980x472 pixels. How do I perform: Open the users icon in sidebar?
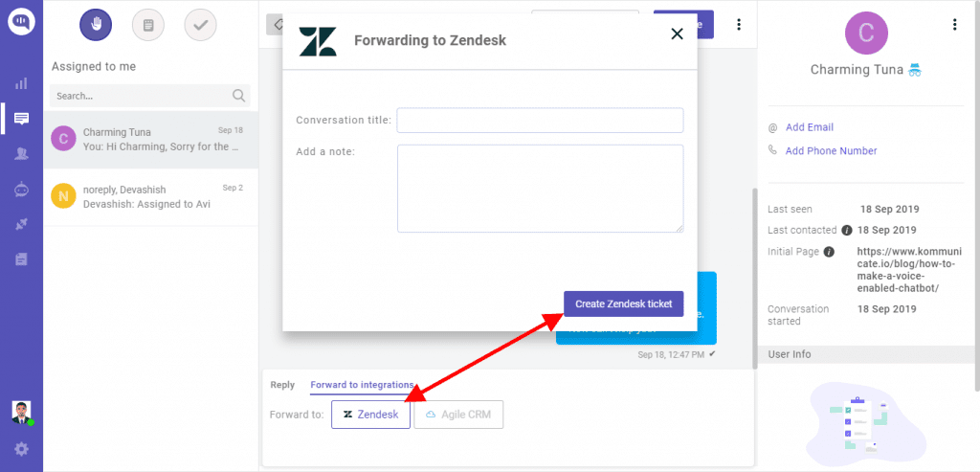click(21, 154)
